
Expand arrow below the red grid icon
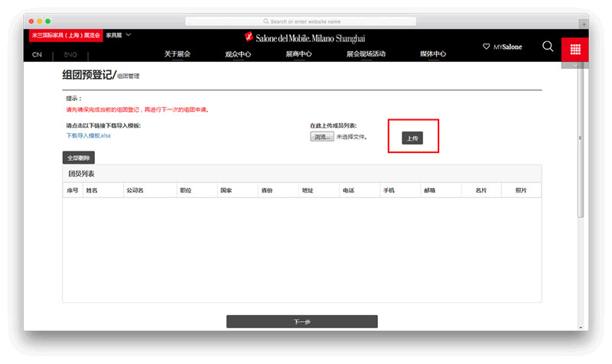575,65
